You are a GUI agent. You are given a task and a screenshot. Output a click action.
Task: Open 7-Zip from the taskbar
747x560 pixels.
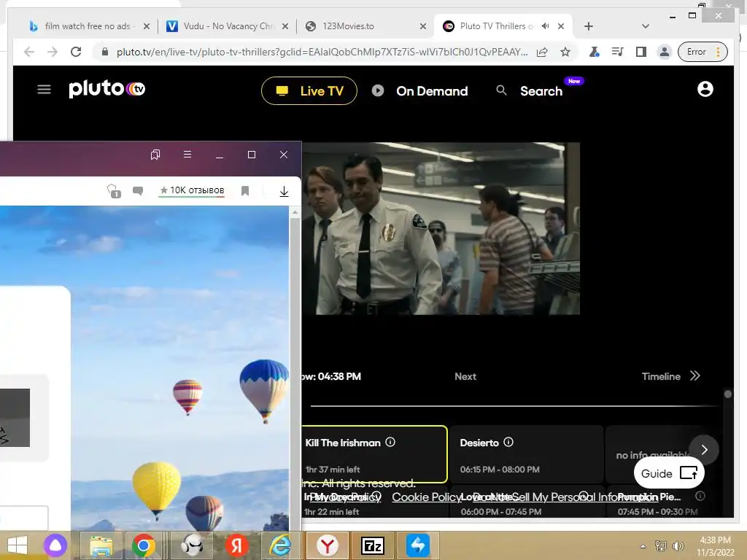point(373,545)
